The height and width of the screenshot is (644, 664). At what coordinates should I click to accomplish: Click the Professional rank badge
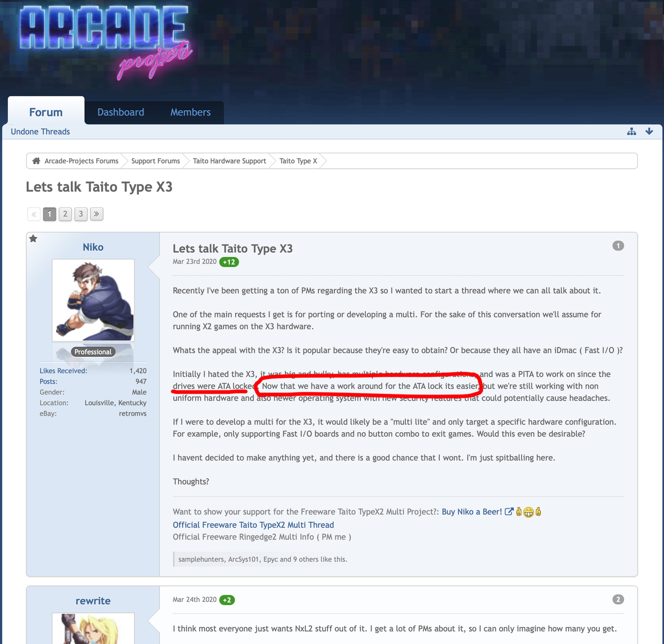coord(93,352)
